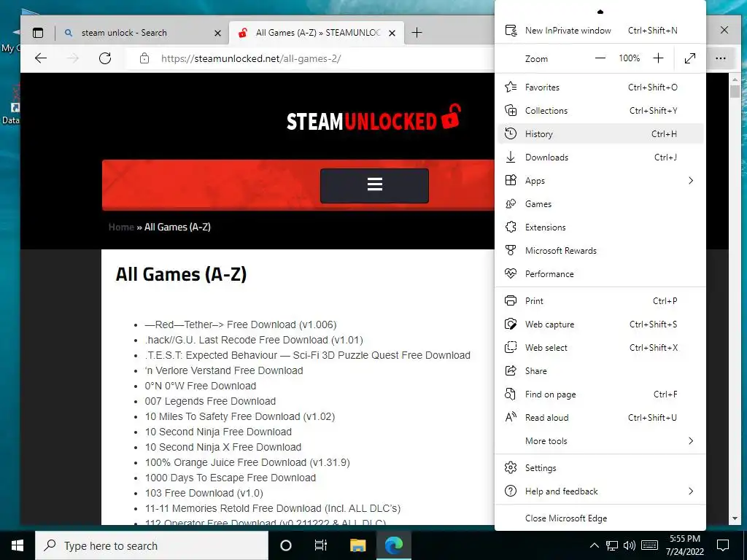
Task: Open Task View on the taskbar
Action: [321, 545]
